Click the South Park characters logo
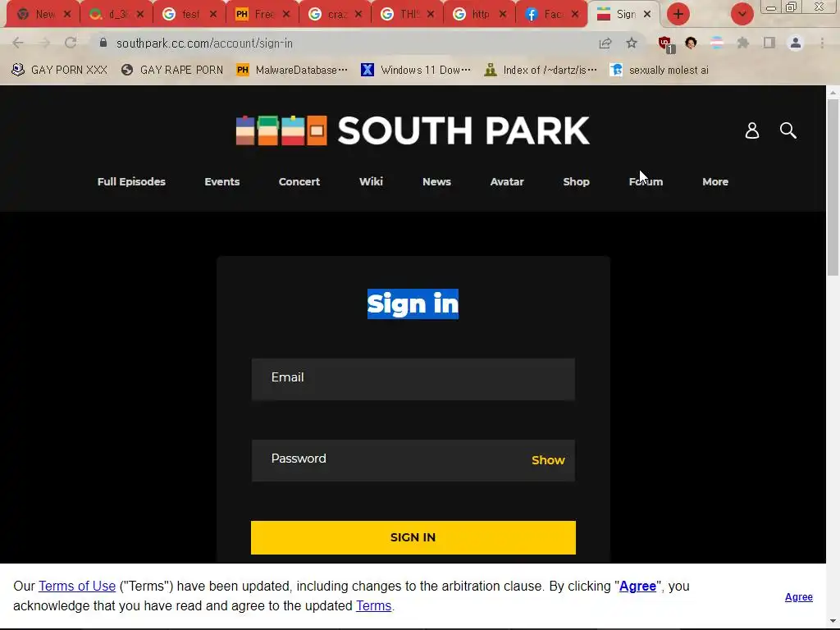The image size is (840, 630). pos(281,130)
